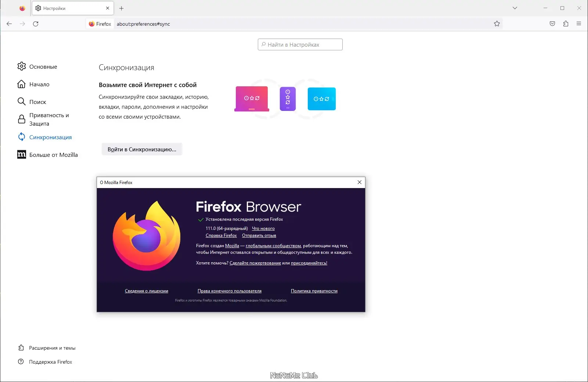Show the list of all tabs

point(515,8)
